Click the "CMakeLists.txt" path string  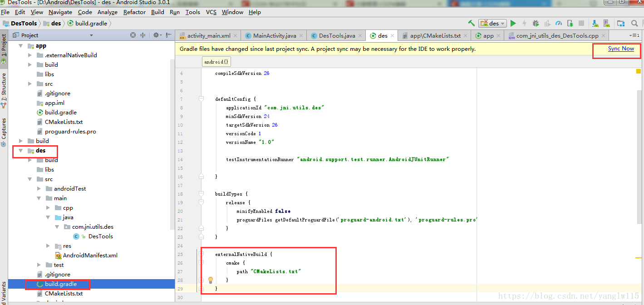[x=275, y=271]
